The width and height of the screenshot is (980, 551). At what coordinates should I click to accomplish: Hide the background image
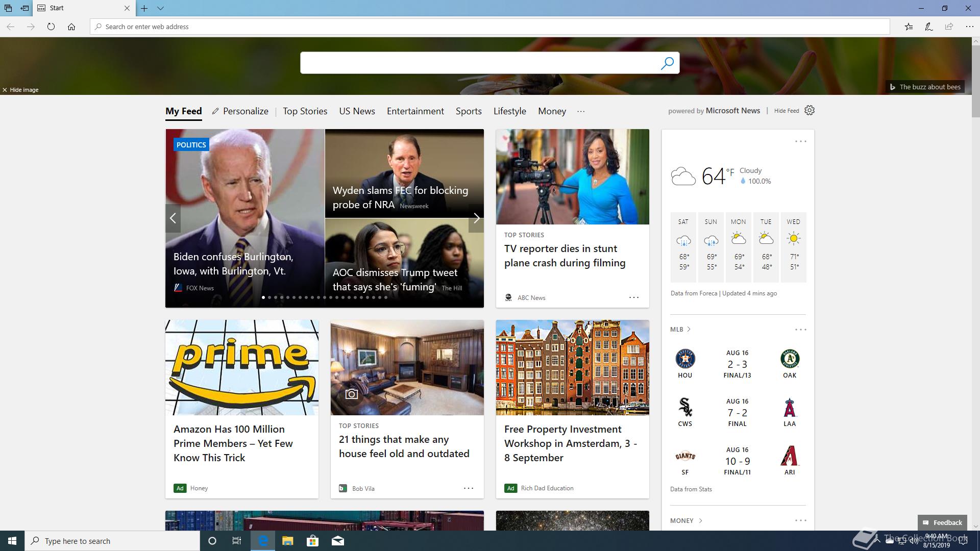(x=21, y=90)
